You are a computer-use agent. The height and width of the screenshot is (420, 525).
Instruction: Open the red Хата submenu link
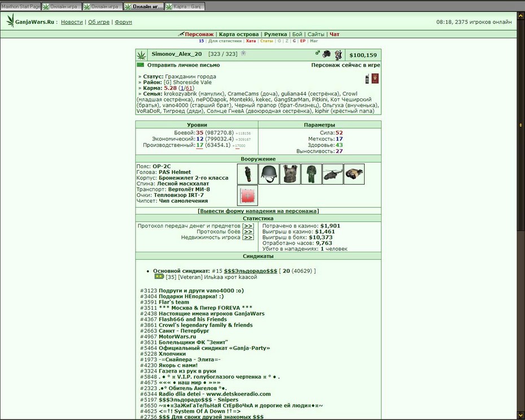pyautogui.click(x=251, y=41)
